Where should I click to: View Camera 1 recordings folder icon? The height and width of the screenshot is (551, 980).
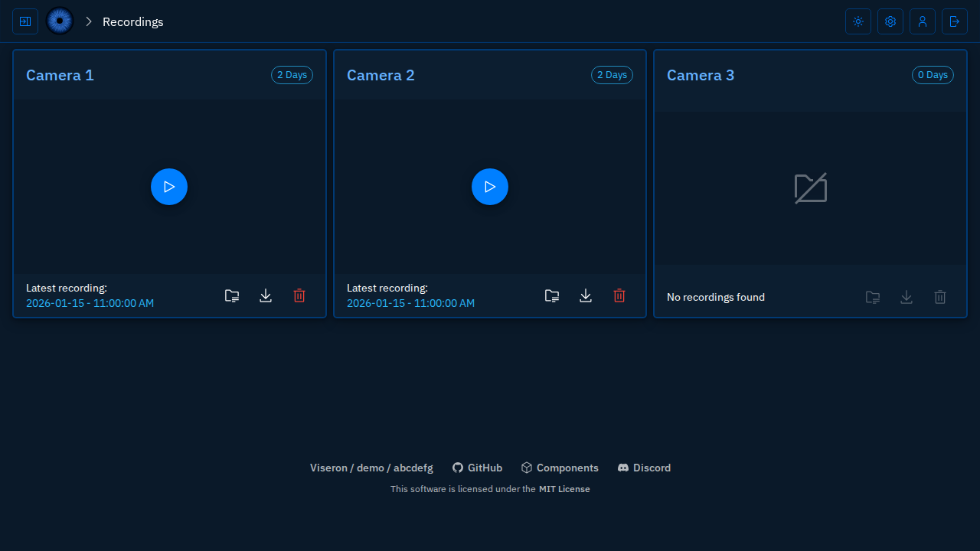tap(232, 295)
